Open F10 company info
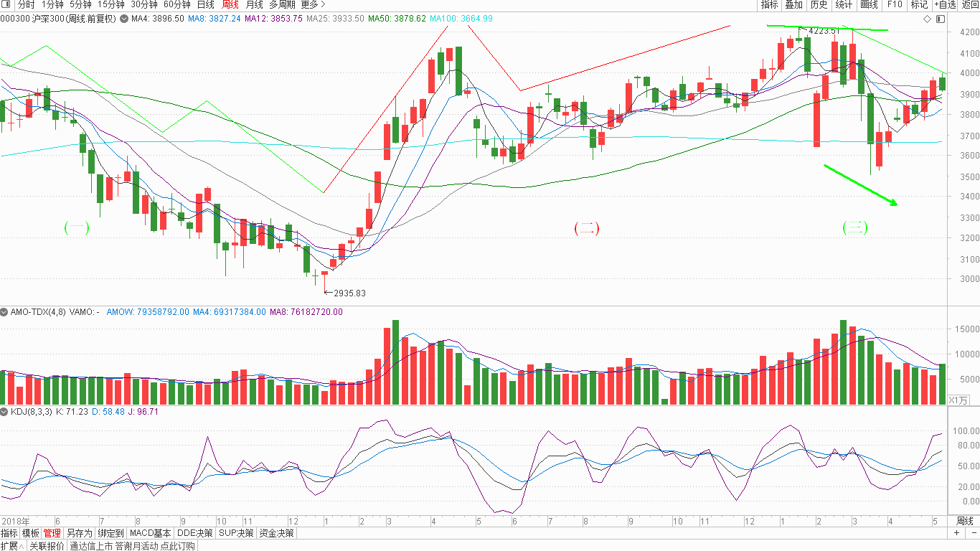The width and height of the screenshot is (980, 551). [894, 4]
